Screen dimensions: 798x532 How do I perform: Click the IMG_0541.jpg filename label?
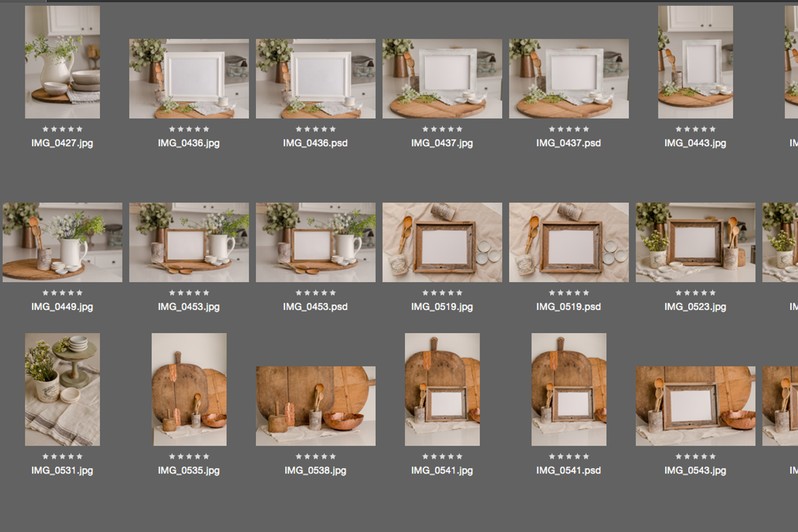(x=442, y=470)
